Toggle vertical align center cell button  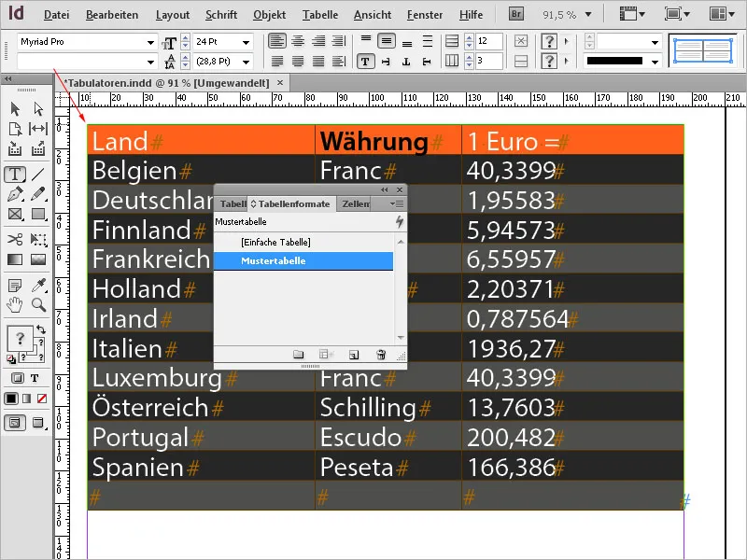[387, 41]
